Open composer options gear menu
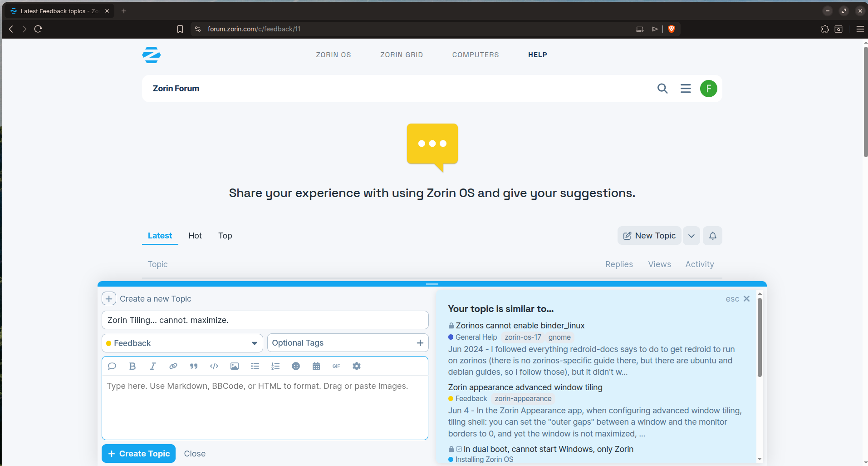The image size is (868, 466). pos(357,366)
